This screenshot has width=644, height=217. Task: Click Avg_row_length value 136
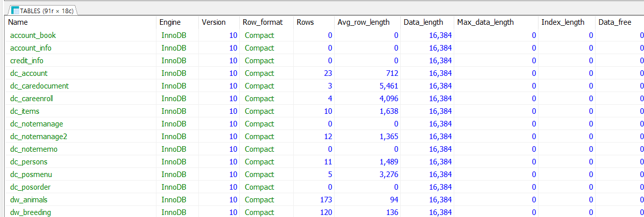point(392,212)
